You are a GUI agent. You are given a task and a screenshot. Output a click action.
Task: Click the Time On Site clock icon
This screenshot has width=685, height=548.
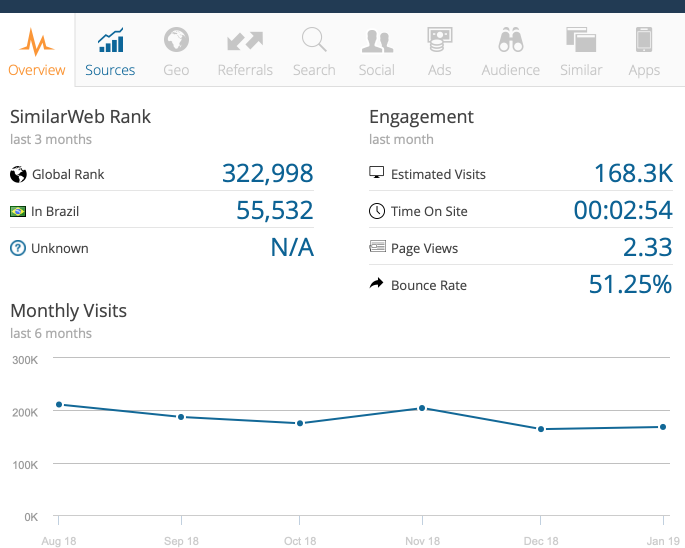(x=377, y=211)
